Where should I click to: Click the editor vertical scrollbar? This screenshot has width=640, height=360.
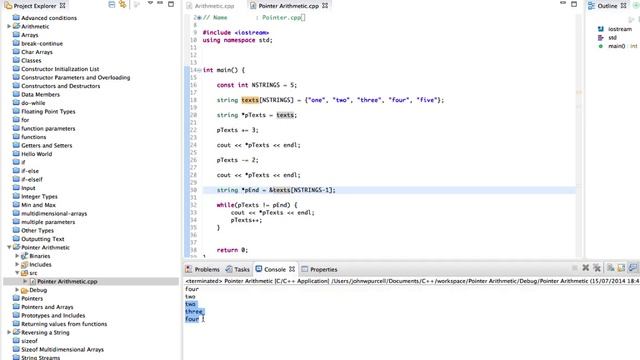[579, 135]
